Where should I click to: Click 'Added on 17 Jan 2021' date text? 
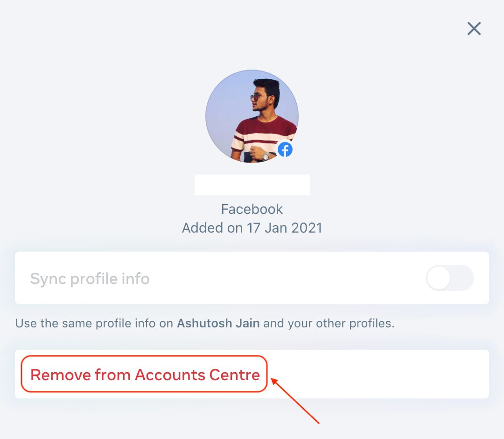(x=252, y=227)
